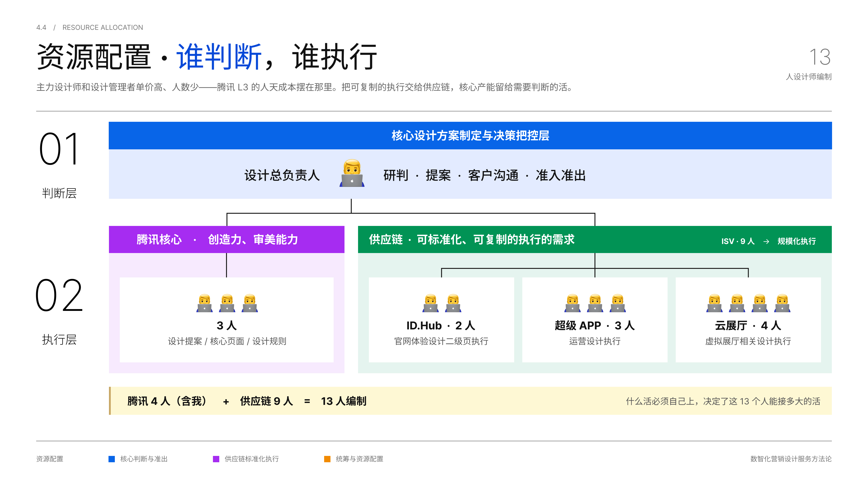The image size is (868, 488).
Task: Click the legend label 核心判断与准出
Action: click(144, 459)
